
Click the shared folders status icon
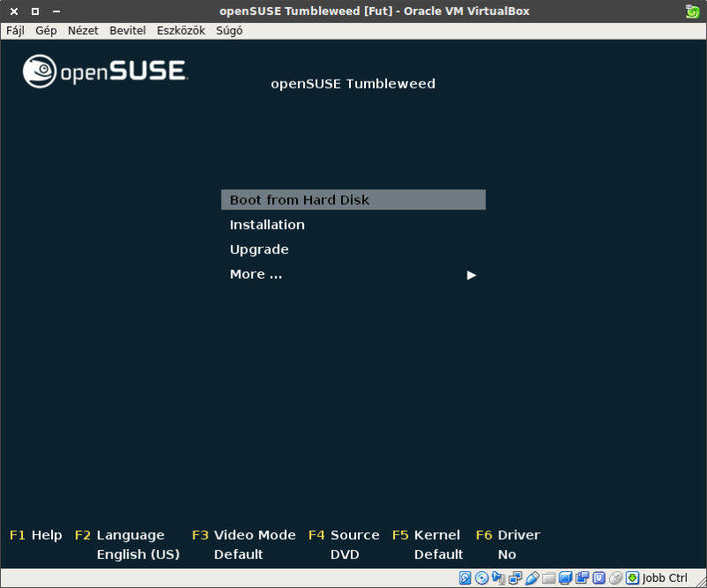pos(548,578)
